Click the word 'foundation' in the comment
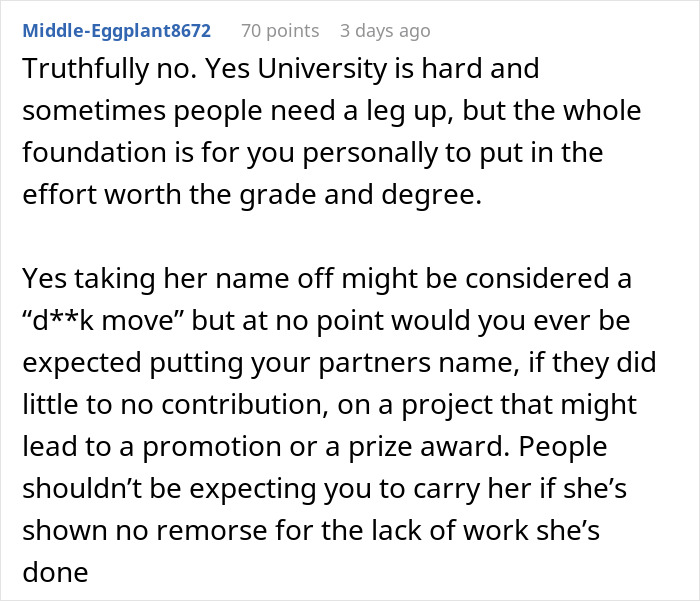 pyautogui.click(x=94, y=152)
